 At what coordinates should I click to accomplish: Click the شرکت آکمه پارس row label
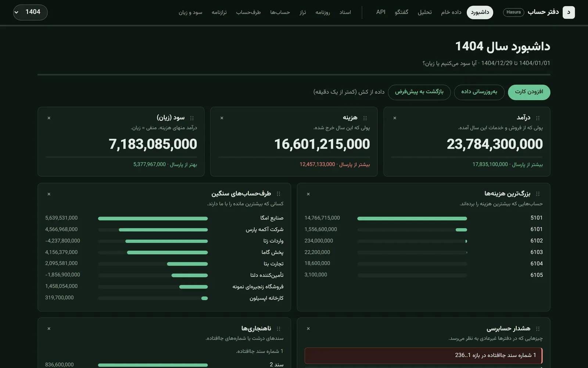coord(265,229)
